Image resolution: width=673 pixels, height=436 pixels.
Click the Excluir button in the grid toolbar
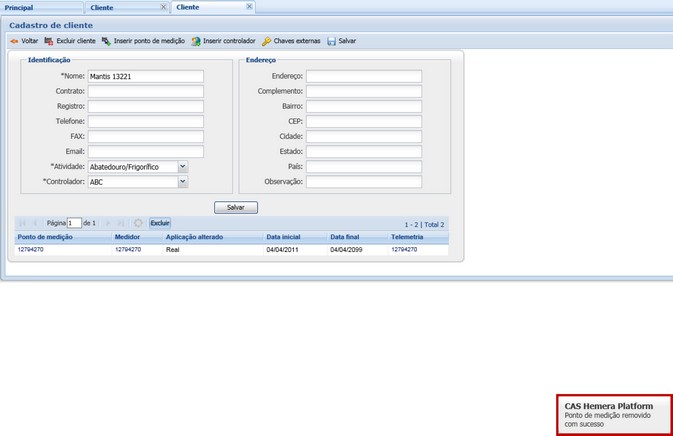tap(160, 223)
